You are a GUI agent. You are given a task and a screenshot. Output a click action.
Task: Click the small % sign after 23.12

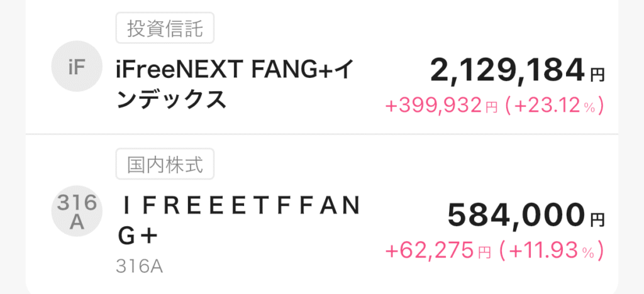pyautogui.click(x=589, y=108)
